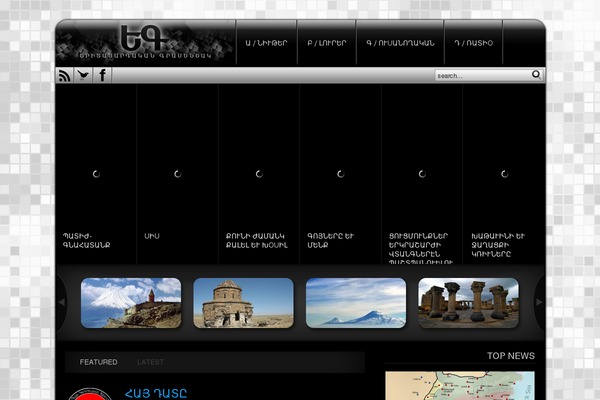The width and height of the screenshot is (600, 400).
Task: Open the ՍԻՍ article
Action: point(152,236)
